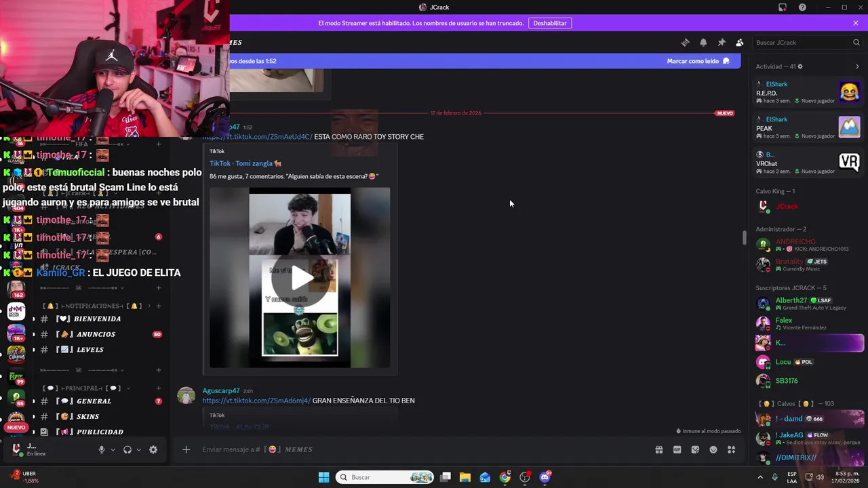Screen dimensions: 868x488
Task: Open microphone input options dropdown
Action: click(113, 449)
